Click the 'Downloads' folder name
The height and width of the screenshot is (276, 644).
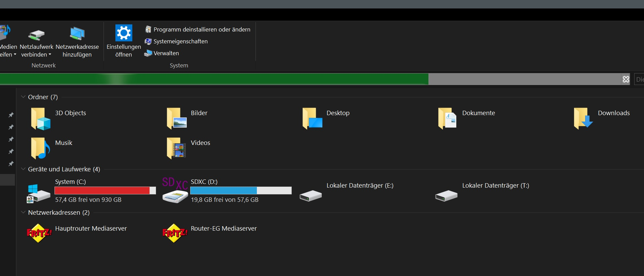coord(614,113)
